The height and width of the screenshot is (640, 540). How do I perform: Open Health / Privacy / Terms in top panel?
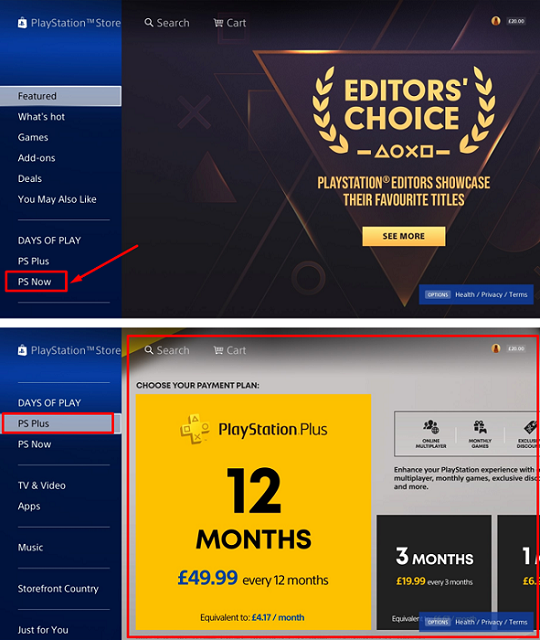pyautogui.click(x=491, y=295)
